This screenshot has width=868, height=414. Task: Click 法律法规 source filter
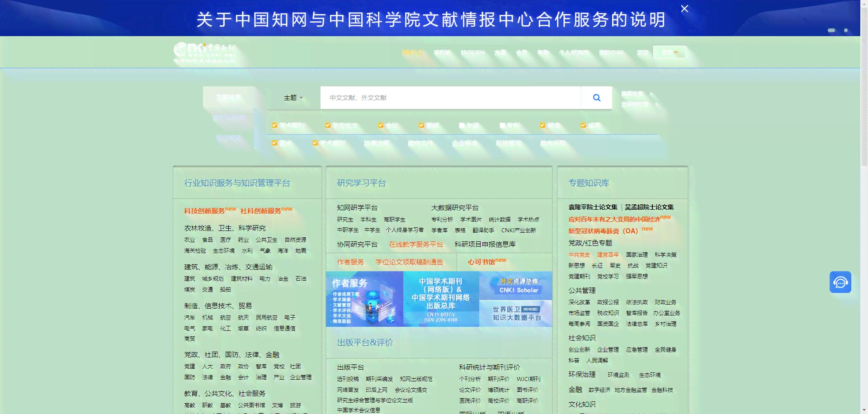(x=376, y=143)
